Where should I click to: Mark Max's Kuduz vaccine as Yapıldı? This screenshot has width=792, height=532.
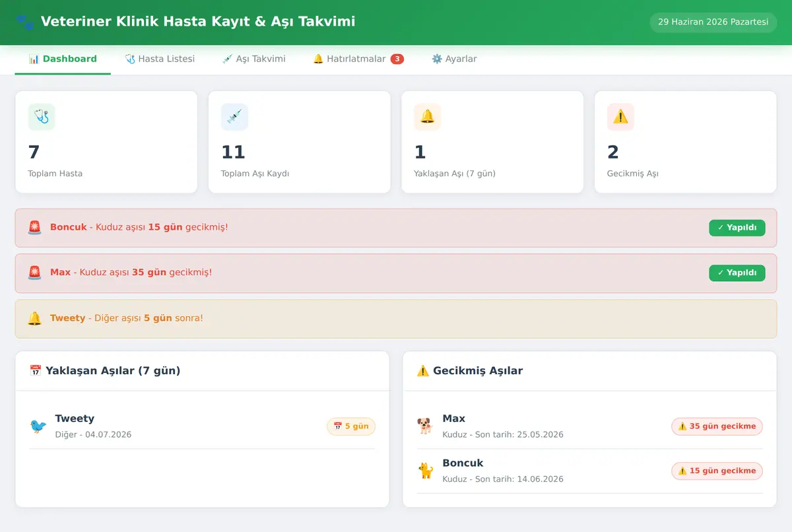(x=737, y=273)
